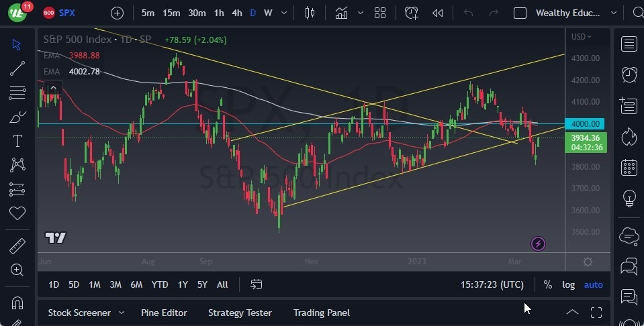The height and width of the screenshot is (326, 644).
Task: Select the layout square icon
Action: (x=520, y=13)
